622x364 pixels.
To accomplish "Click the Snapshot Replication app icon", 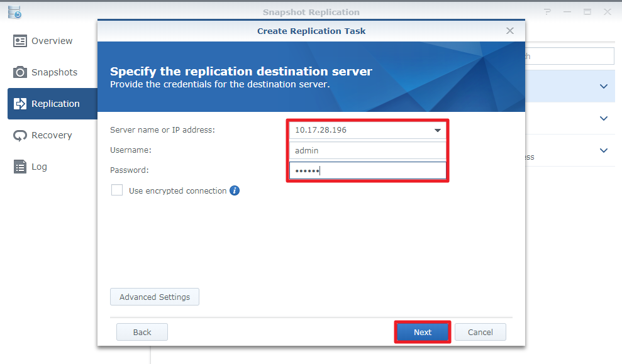I will pos(14,13).
